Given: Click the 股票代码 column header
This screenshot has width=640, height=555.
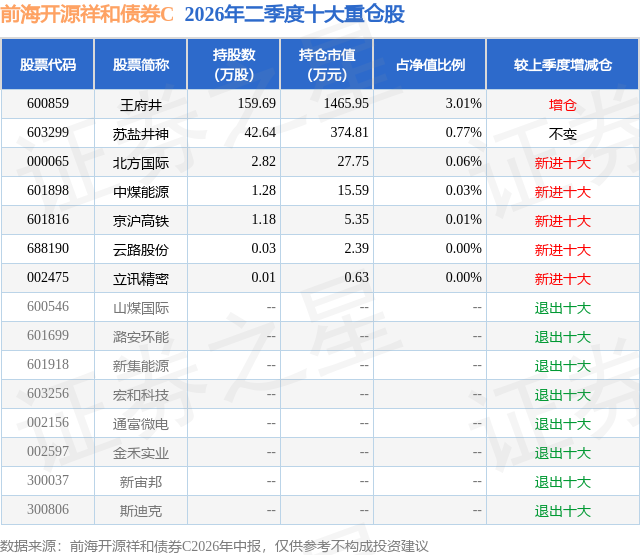Looking at the screenshot, I should [x=48, y=64].
